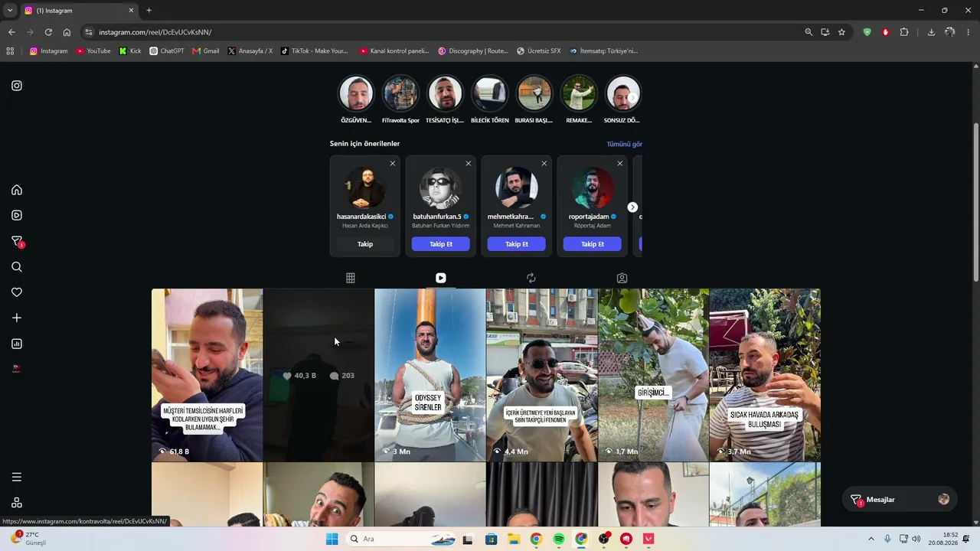The height and width of the screenshot is (551, 980).
Task: Reload the page
Action: [48, 32]
